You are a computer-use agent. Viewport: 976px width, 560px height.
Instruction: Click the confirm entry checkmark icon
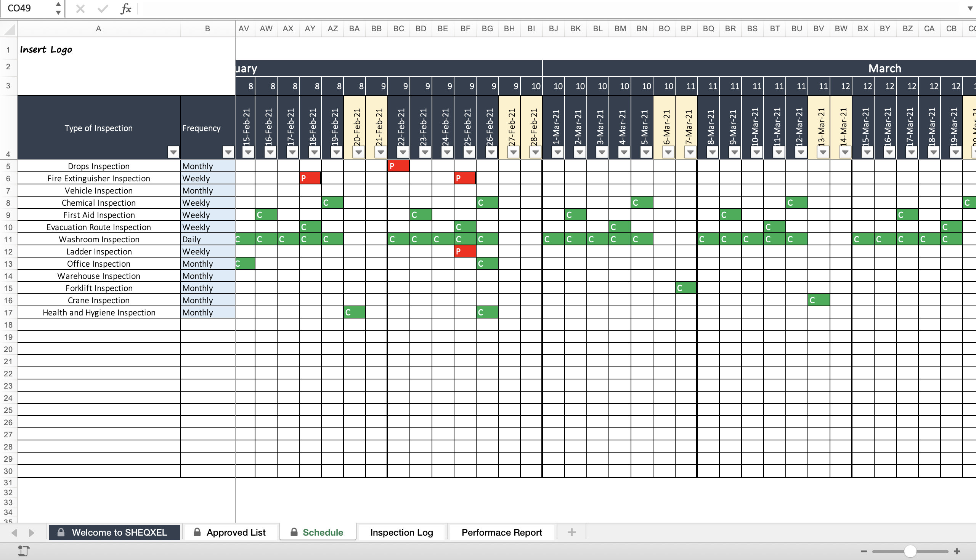pos(103,8)
